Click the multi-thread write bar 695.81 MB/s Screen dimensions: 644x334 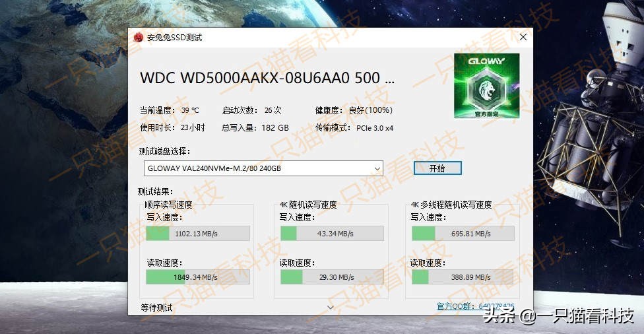463,234
